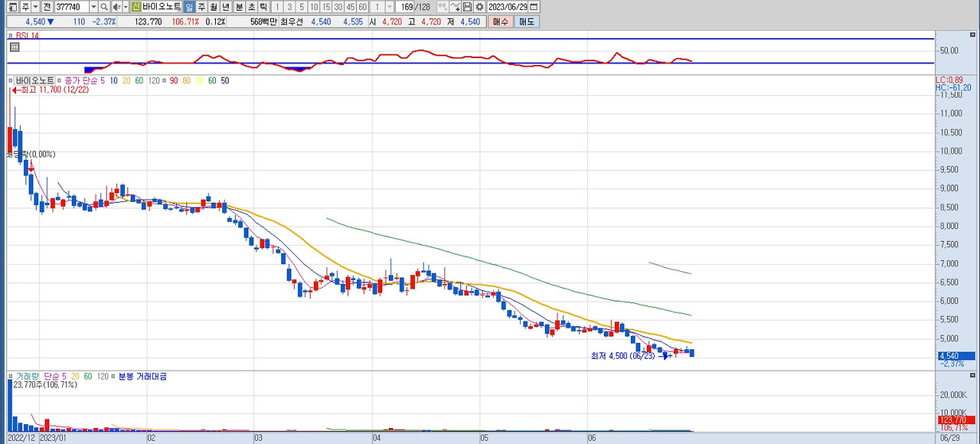The width and height of the screenshot is (980, 444).
Task: Click the stock code field showing 377740
Action: 71,7
